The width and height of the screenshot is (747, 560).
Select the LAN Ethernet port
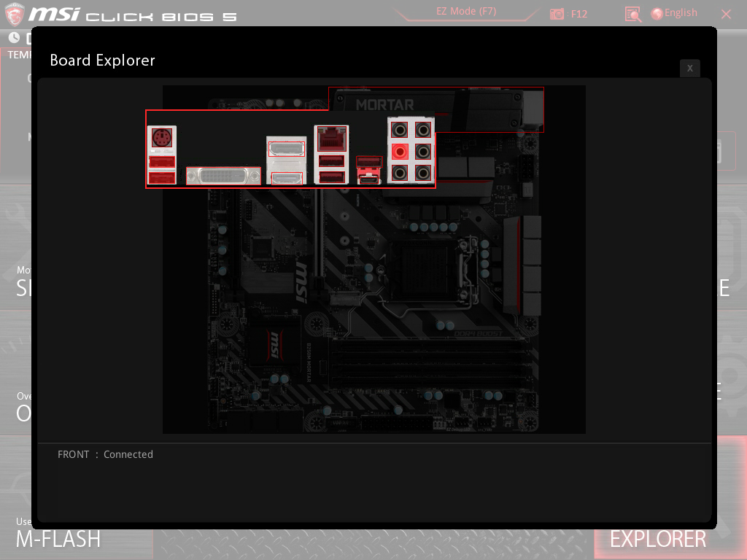tap(331, 138)
